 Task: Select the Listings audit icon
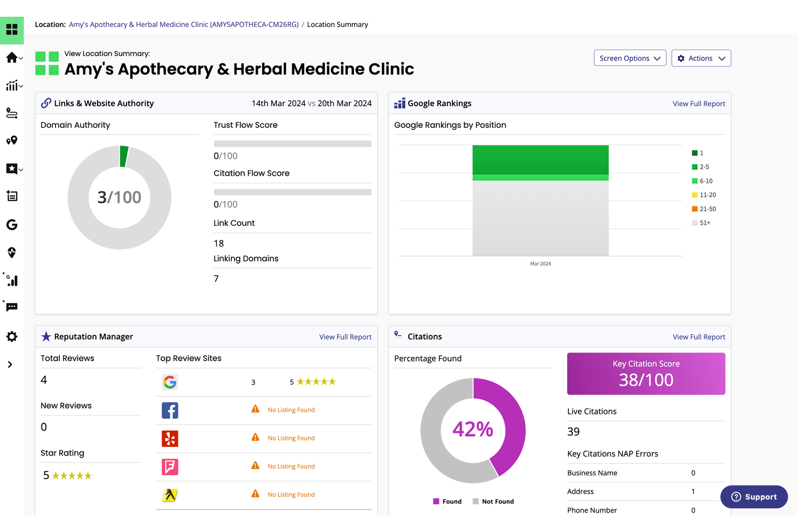click(12, 196)
